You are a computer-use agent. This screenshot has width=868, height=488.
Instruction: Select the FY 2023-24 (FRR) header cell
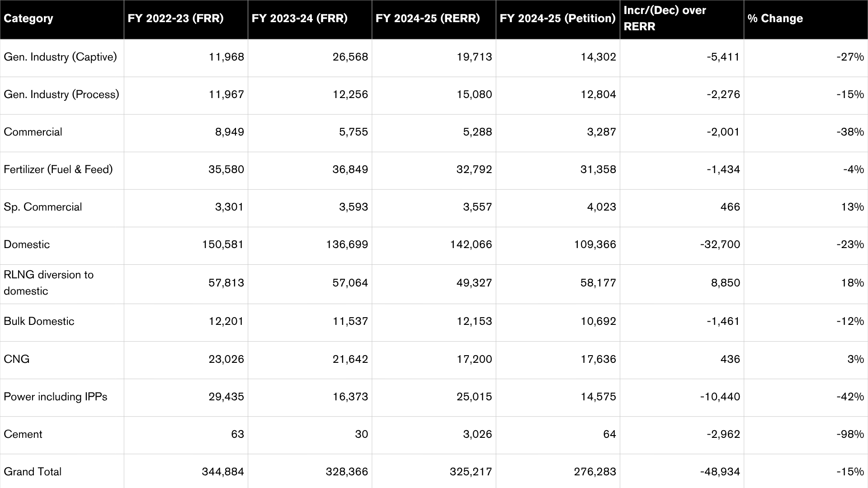(x=310, y=19)
